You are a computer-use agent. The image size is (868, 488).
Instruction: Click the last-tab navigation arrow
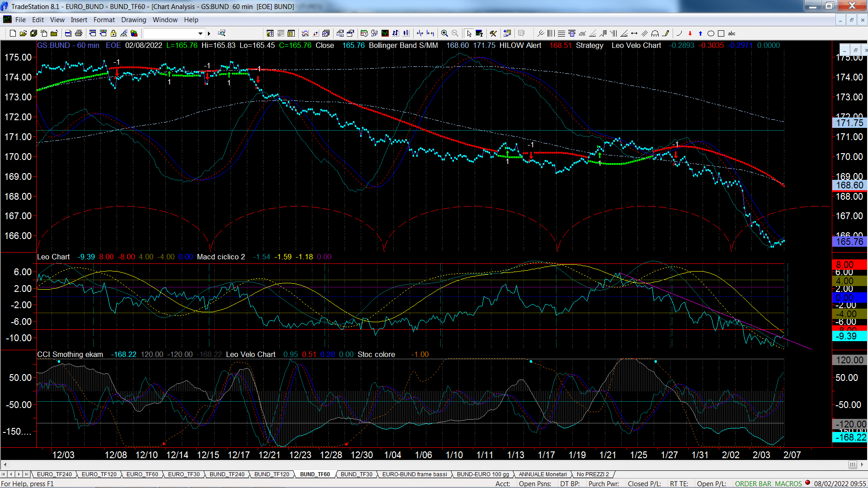(x=26, y=474)
